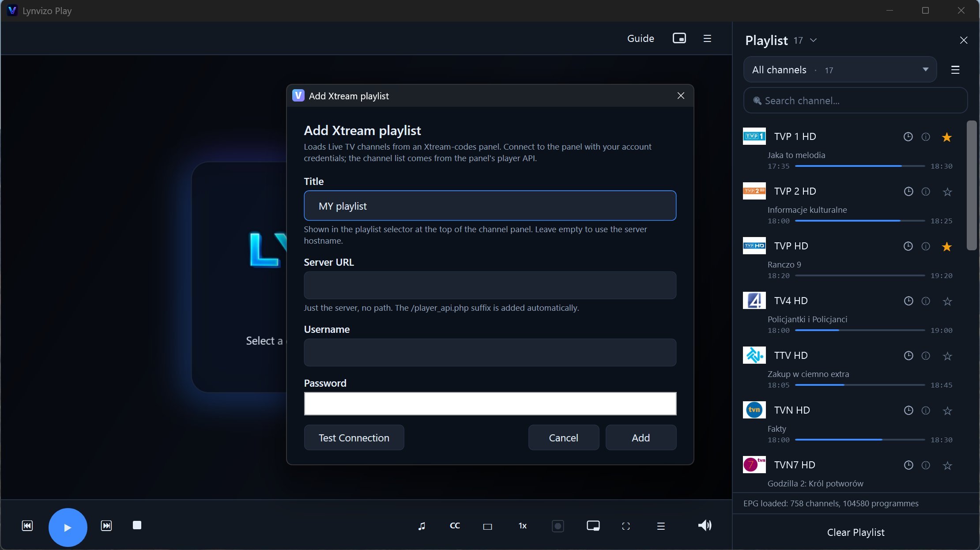Viewport: 980px width, 550px height.
Task: Close the Playlist panel
Action: (x=964, y=40)
